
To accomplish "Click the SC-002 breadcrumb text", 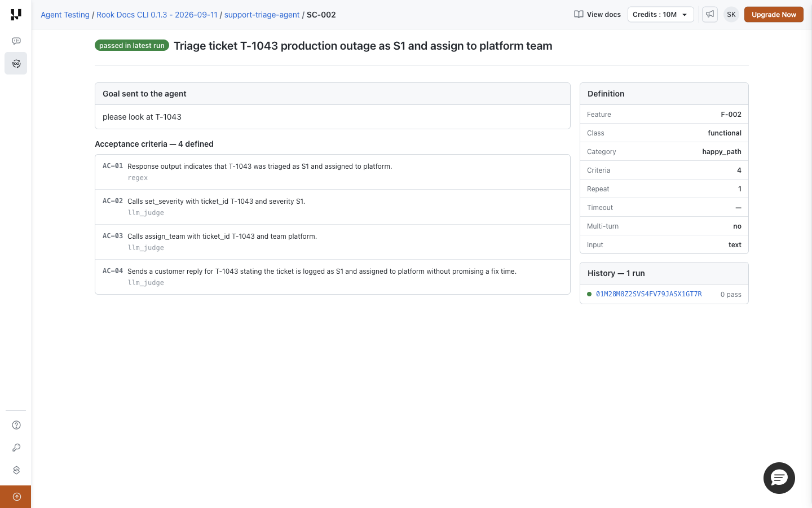I will click(321, 15).
